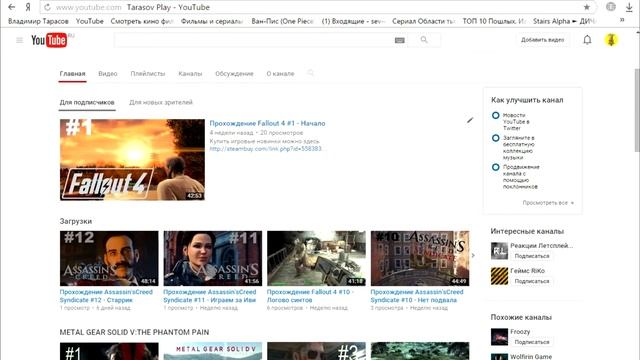The image size is (640, 360).
Task: Open Assassin's Creed Syndicate #10 - Нет подвала title
Action: pyautogui.click(x=417, y=296)
